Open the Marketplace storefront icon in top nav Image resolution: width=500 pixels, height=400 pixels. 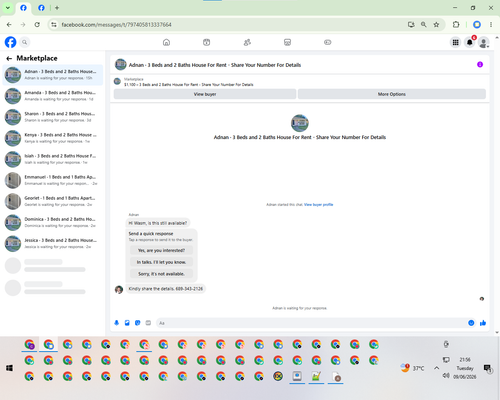pos(287,42)
